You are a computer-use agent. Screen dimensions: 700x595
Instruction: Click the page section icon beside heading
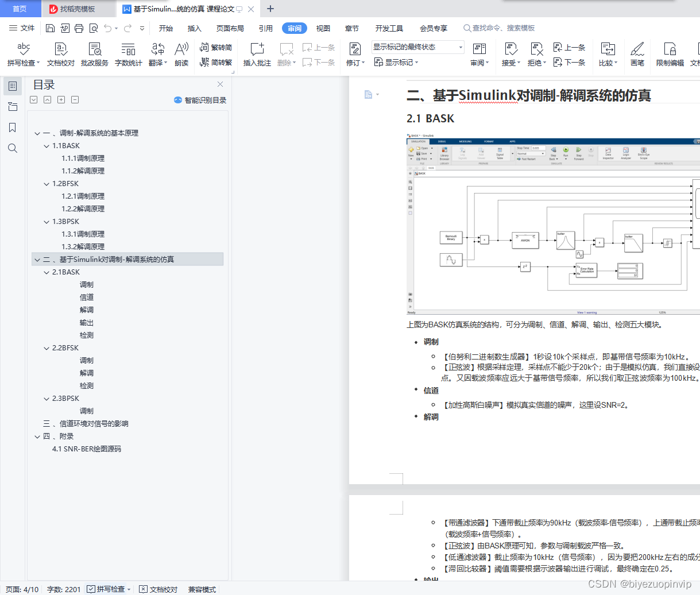click(369, 95)
